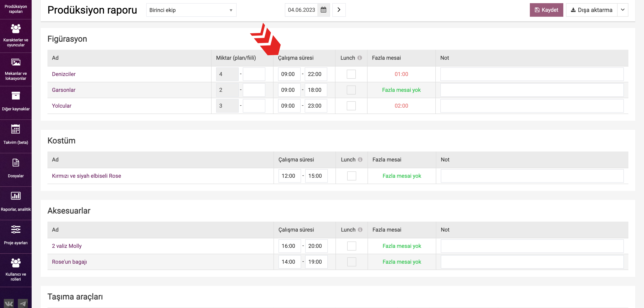Click 2 valiz Molly start time 16:00
Screen dimensions: 644x308
tap(290, 246)
